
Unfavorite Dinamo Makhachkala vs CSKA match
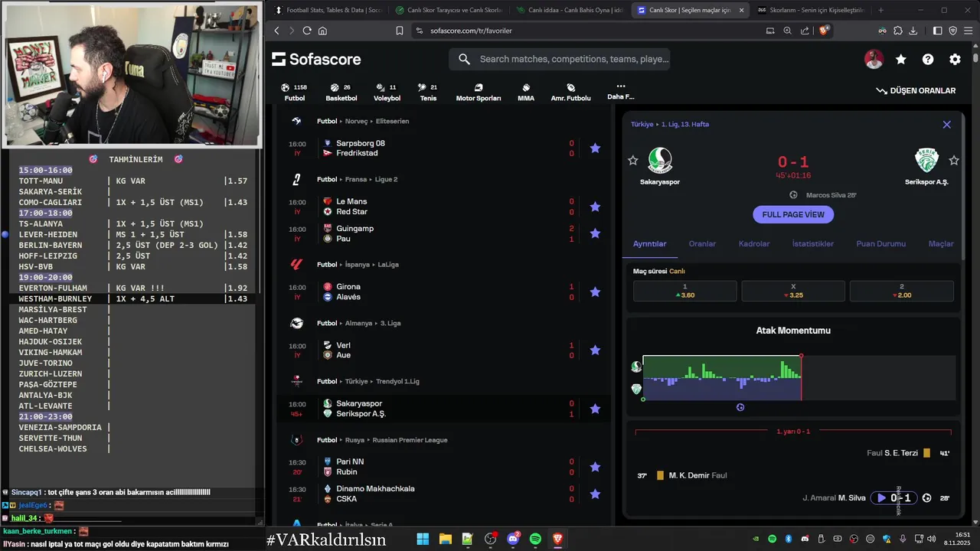click(x=595, y=494)
